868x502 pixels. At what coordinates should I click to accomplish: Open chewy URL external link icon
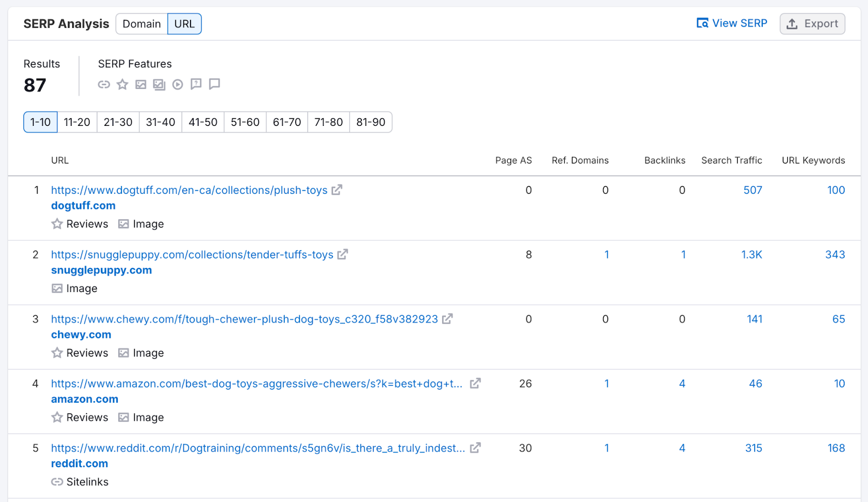[x=447, y=319]
